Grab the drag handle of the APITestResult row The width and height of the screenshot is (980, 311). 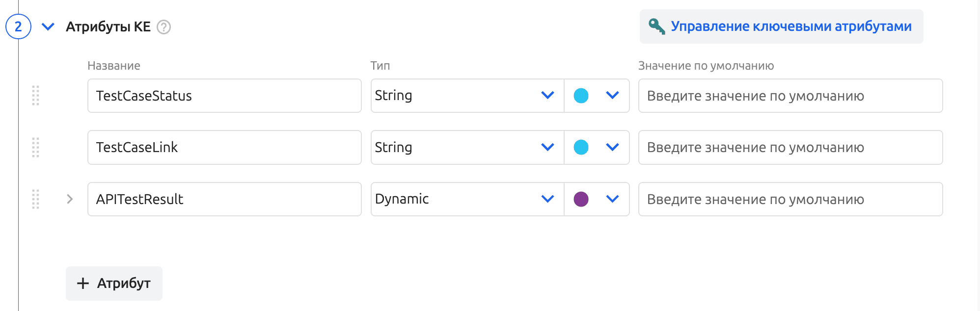[x=35, y=199]
